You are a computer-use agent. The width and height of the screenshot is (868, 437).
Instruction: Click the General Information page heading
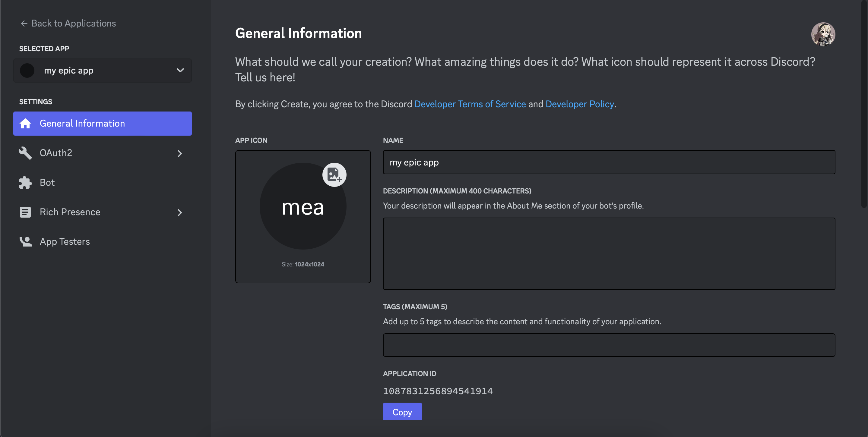(298, 33)
